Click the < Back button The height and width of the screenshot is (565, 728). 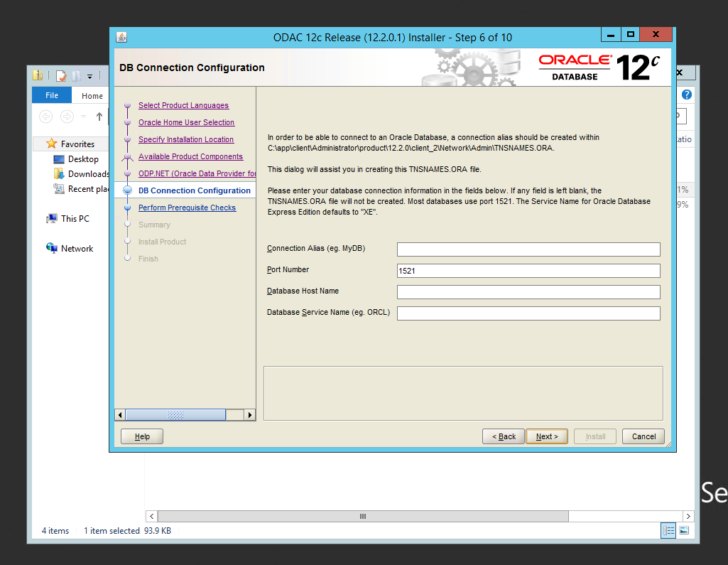[x=504, y=436]
